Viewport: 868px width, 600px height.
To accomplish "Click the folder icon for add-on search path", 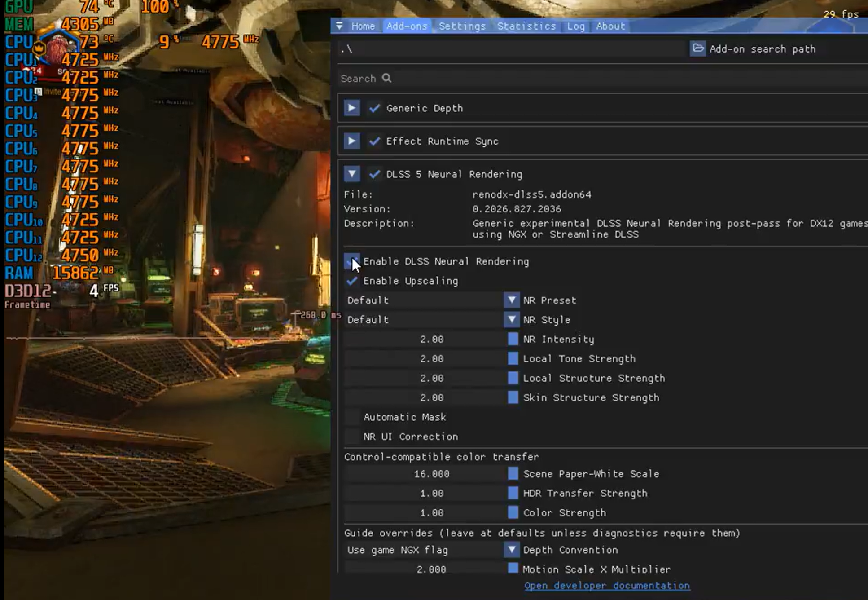I will 698,49.
